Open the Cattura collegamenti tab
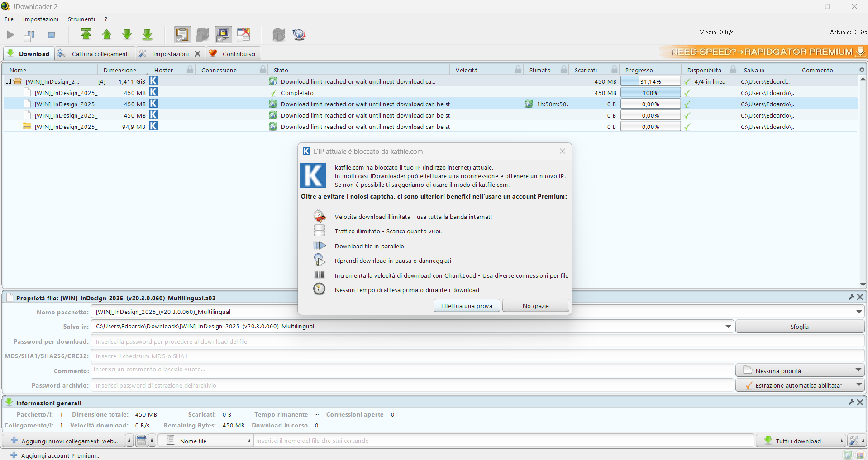This screenshot has height=460, width=868. pos(95,53)
